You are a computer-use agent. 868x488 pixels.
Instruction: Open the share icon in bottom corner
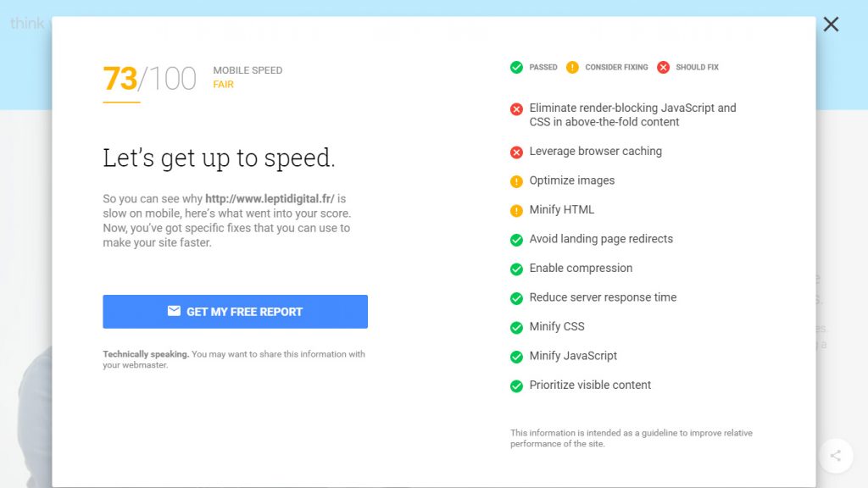pos(836,456)
